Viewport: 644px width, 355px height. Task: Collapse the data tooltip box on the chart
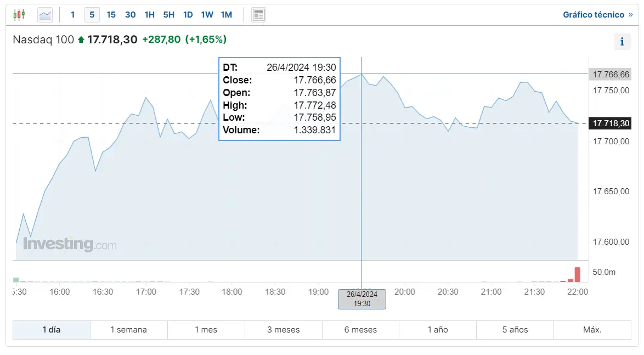[x=279, y=99]
